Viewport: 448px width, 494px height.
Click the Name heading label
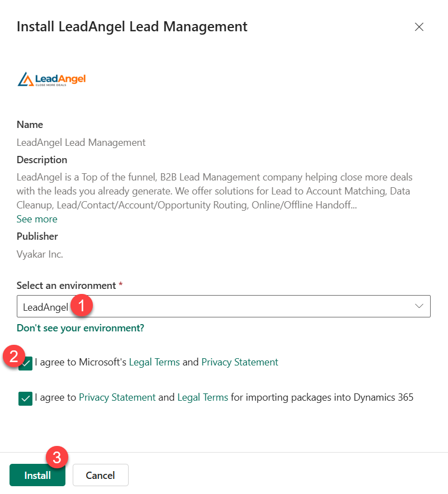point(30,125)
